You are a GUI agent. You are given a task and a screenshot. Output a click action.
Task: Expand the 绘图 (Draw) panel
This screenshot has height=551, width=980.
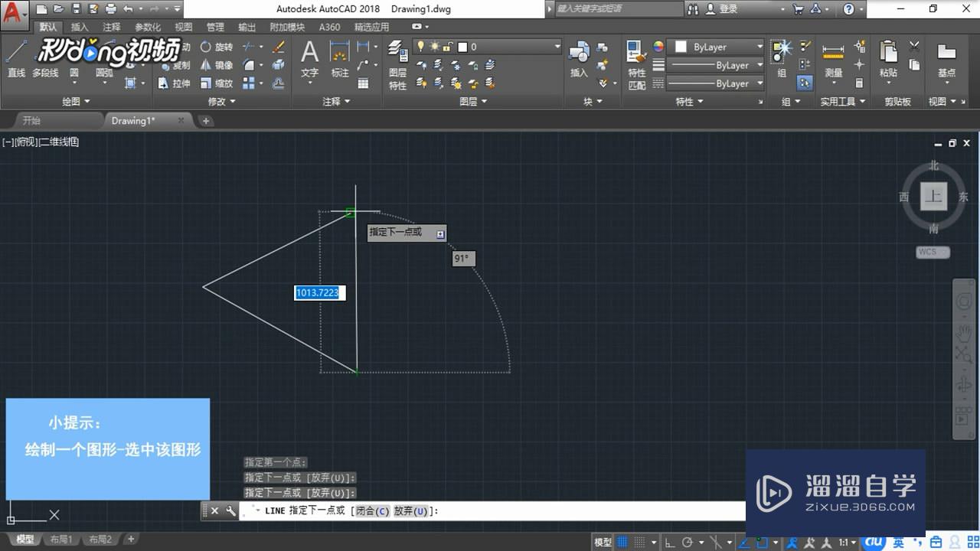tap(76, 101)
